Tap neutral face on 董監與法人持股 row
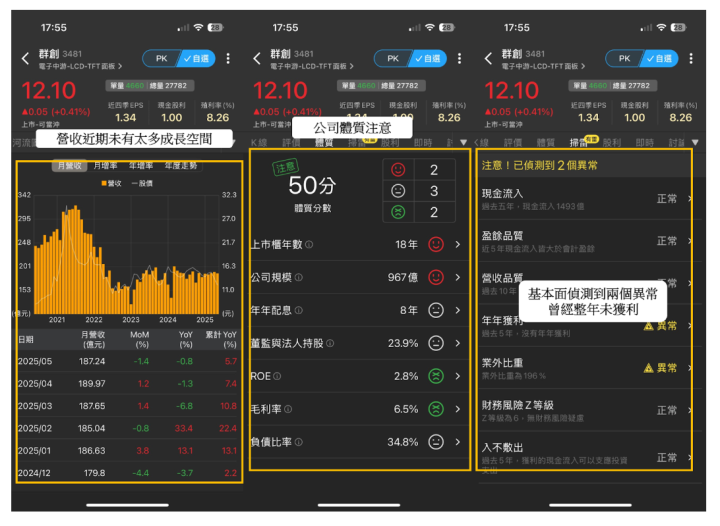Viewport: 720px width, 526px height. pyautogui.click(x=436, y=343)
